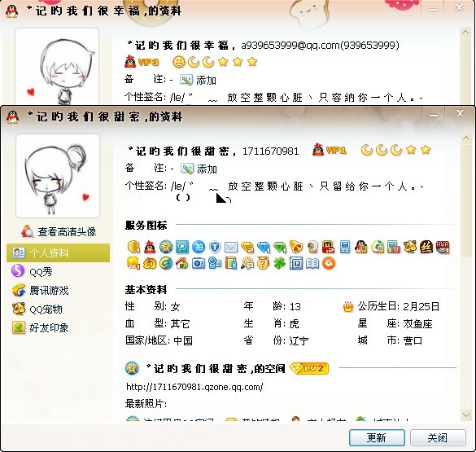
Task: Open the blue shield T service icon
Action: click(215, 247)
